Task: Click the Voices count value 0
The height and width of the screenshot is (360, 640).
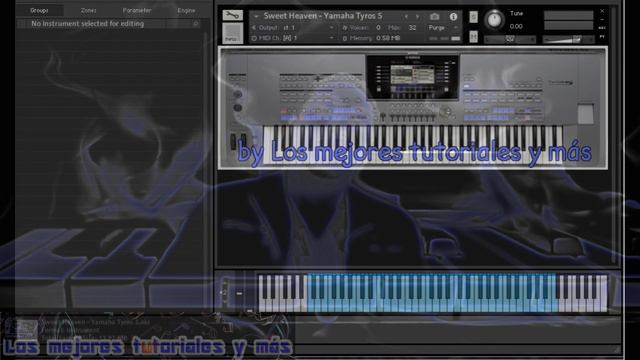Action: pyautogui.click(x=378, y=27)
